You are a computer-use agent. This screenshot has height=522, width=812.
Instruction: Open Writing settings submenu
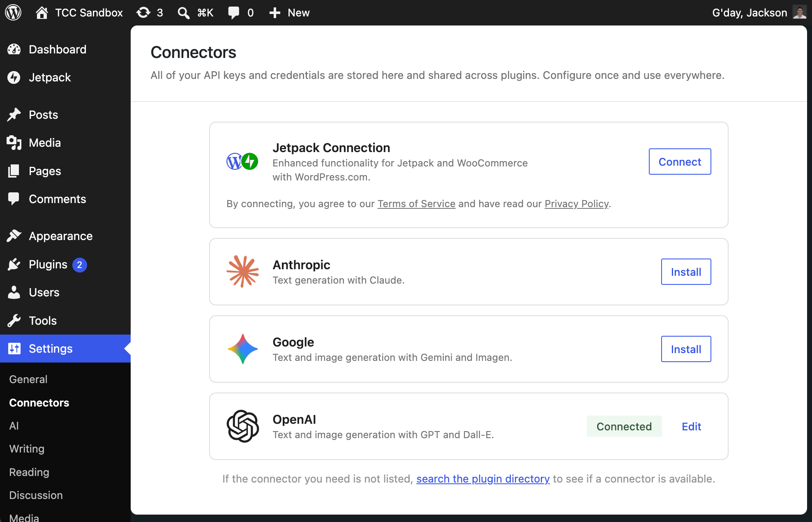[x=27, y=449]
